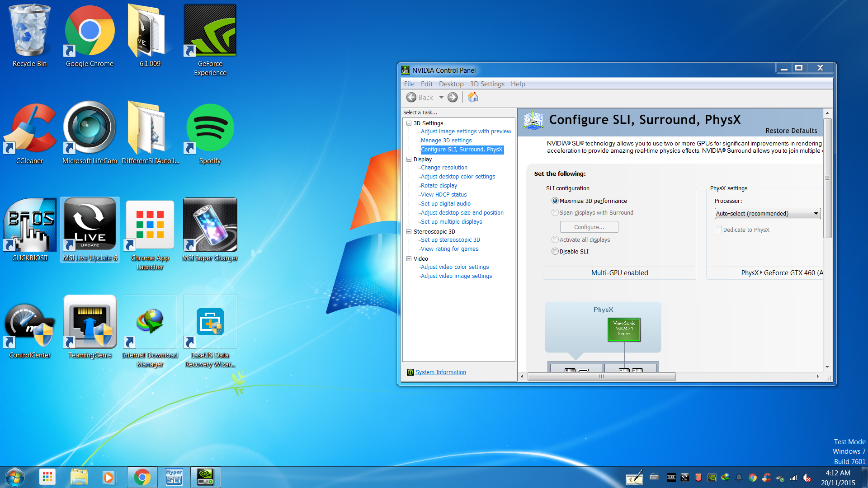Click the volume icon in system tray

(x=807, y=478)
